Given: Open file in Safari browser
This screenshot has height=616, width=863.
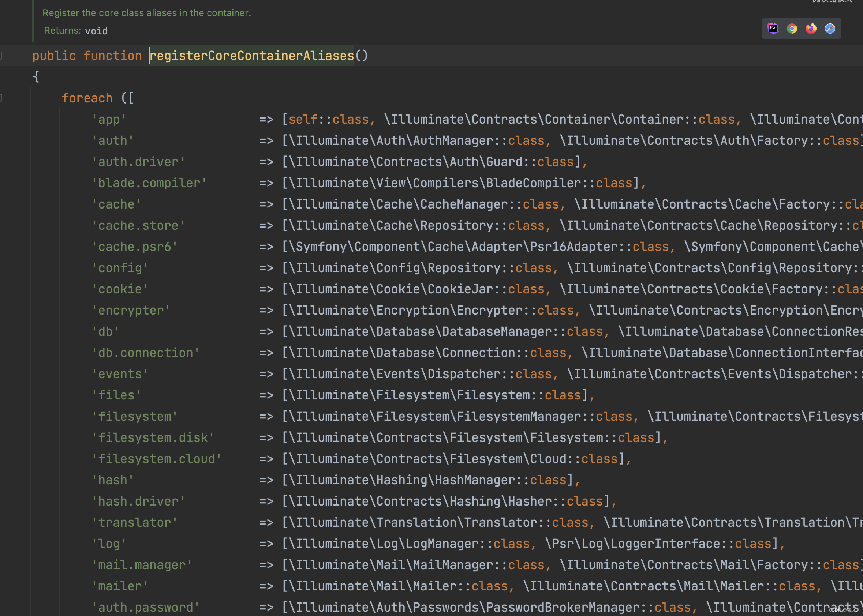Looking at the screenshot, I should pyautogui.click(x=830, y=29).
